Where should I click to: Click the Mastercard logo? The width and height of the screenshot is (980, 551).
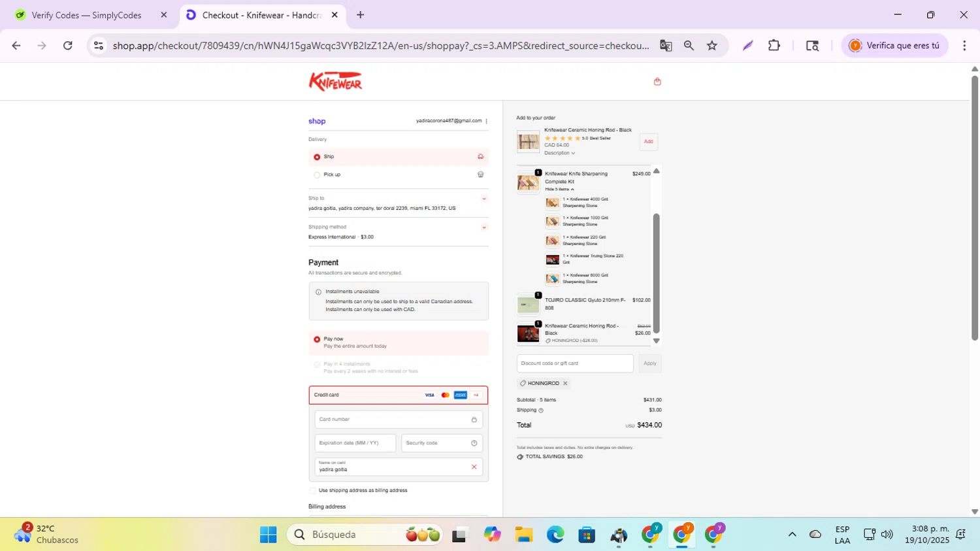[445, 395]
